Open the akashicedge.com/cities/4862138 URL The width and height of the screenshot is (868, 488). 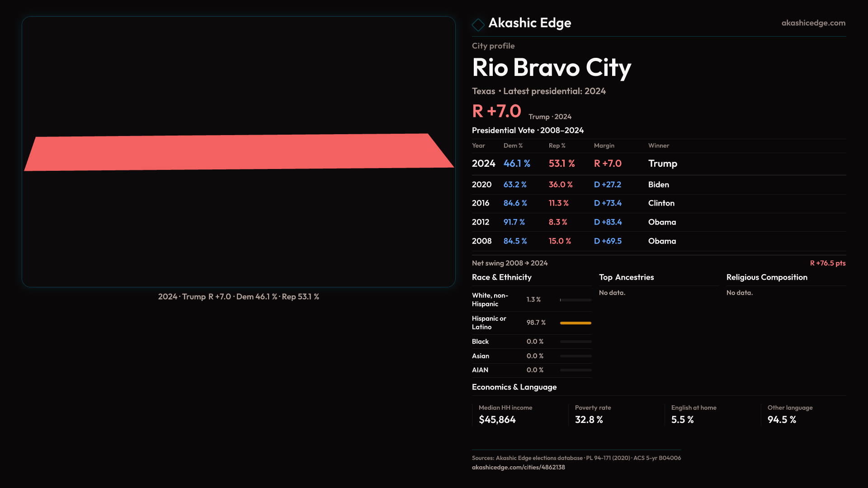[x=518, y=467]
